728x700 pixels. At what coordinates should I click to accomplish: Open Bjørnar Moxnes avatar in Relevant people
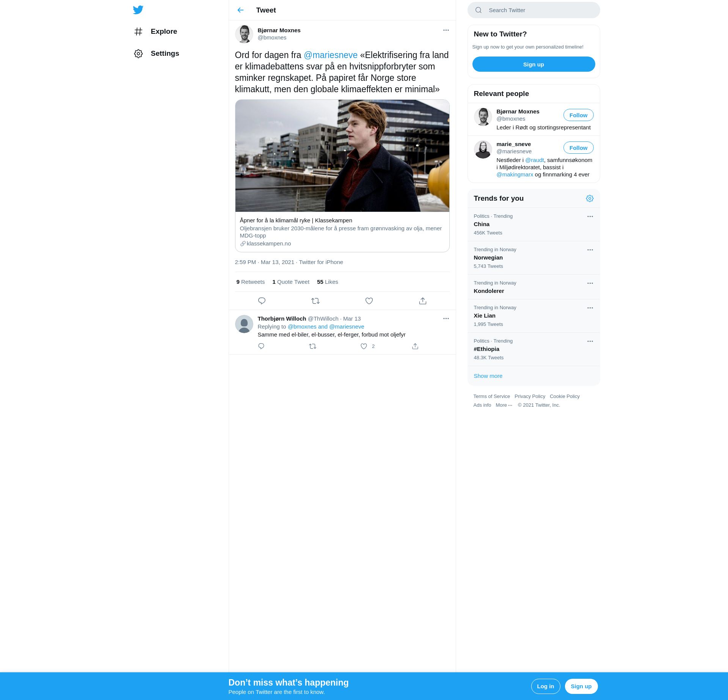483,117
